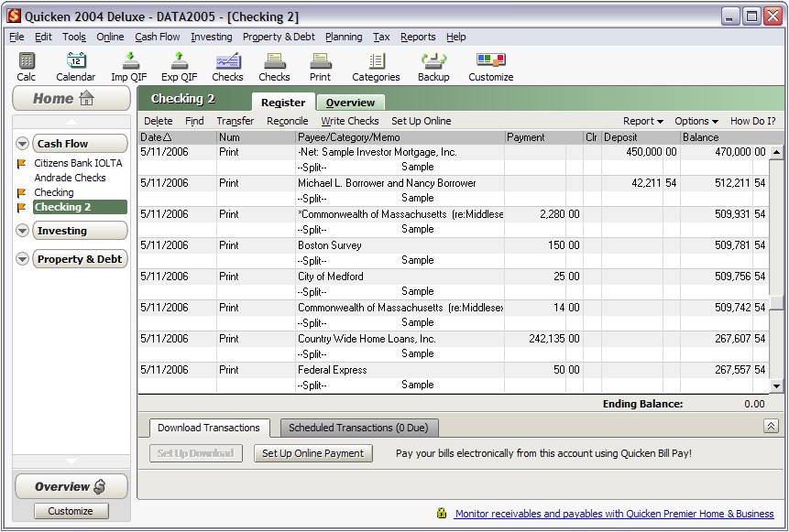The width and height of the screenshot is (789, 532).
Task: Open the Report dropdown menu
Action: click(x=643, y=121)
